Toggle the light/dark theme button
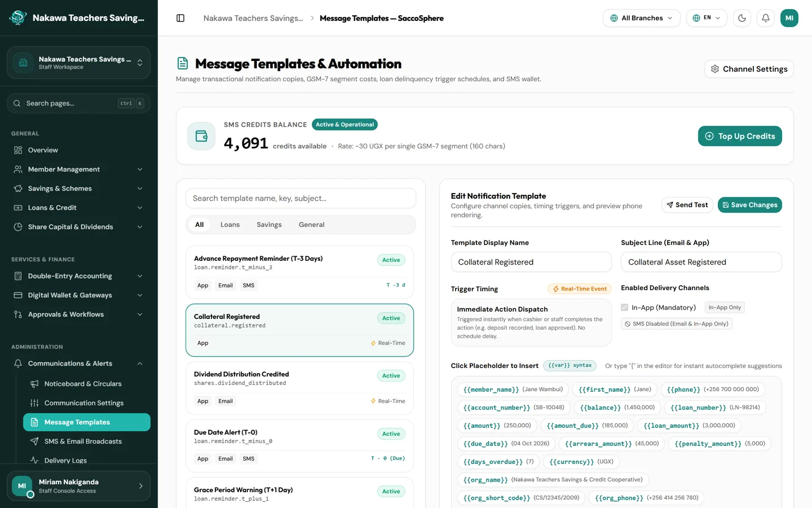 click(742, 18)
